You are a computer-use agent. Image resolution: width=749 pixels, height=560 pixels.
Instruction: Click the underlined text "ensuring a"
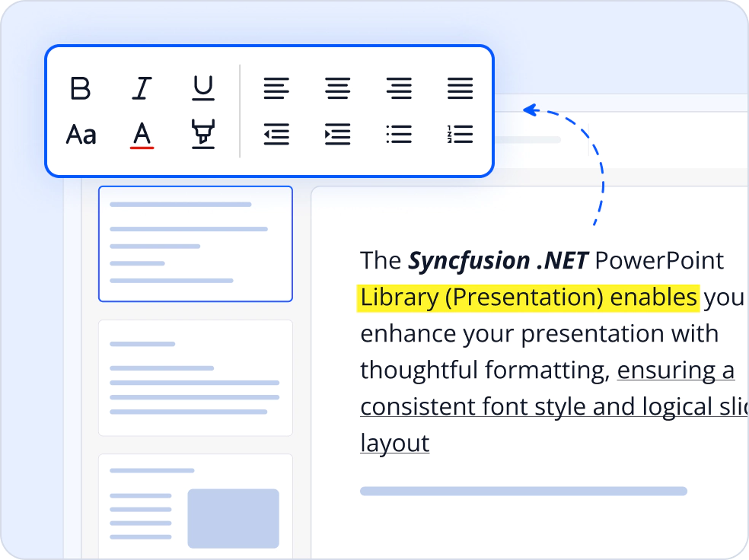click(x=676, y=371)
